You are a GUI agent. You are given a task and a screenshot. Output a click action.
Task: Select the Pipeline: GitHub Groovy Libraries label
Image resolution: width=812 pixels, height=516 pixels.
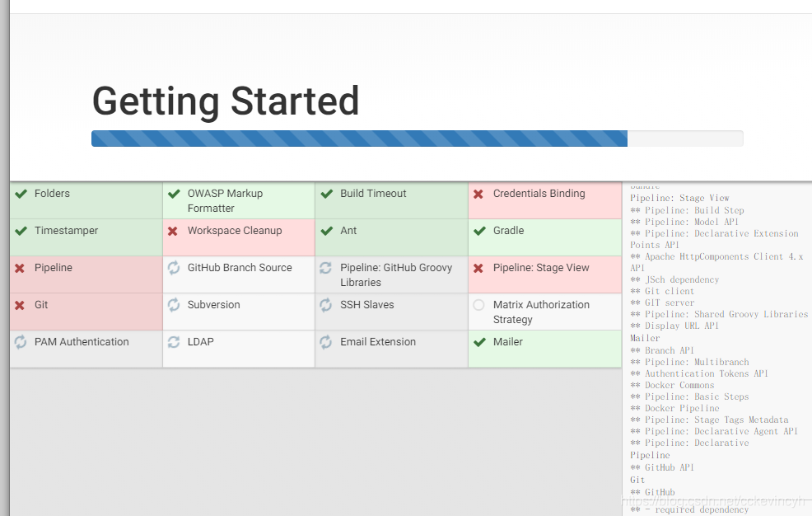396,275
